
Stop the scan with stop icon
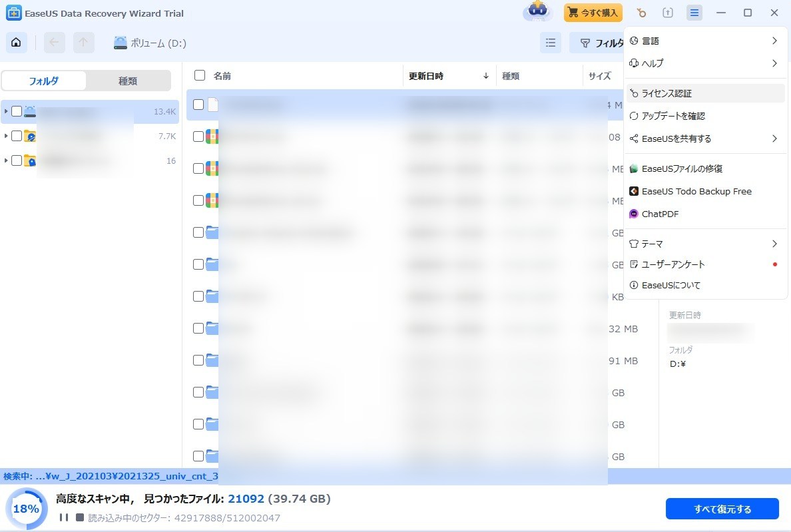80,517
